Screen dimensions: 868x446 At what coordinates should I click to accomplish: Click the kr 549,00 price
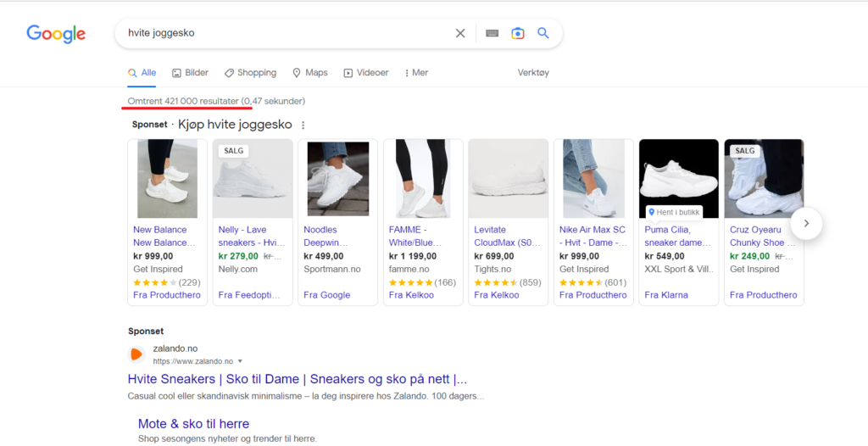(665, 256)
